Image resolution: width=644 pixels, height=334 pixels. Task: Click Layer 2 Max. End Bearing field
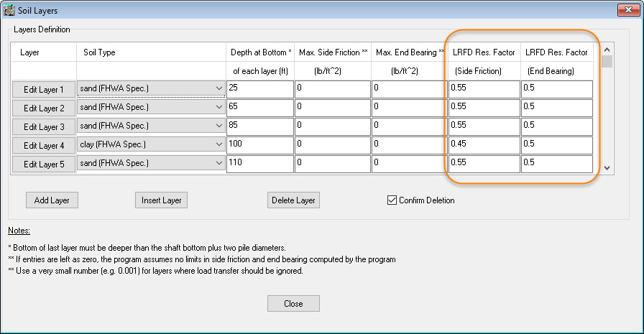(408, 108)
